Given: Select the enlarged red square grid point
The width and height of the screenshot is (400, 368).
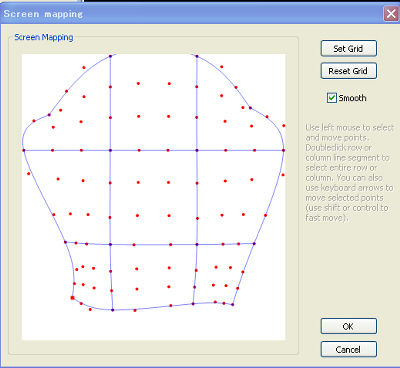Looking at the screenshot, I should point(73,298).
